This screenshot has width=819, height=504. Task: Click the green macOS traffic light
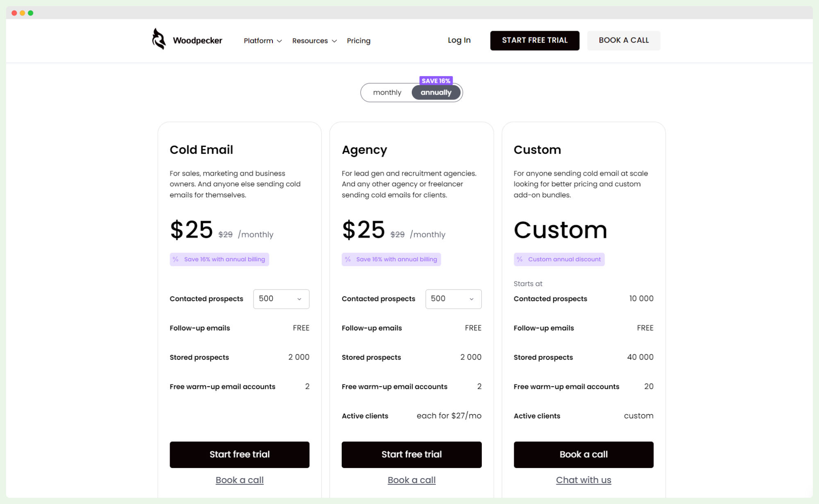[x=30, y=13]
